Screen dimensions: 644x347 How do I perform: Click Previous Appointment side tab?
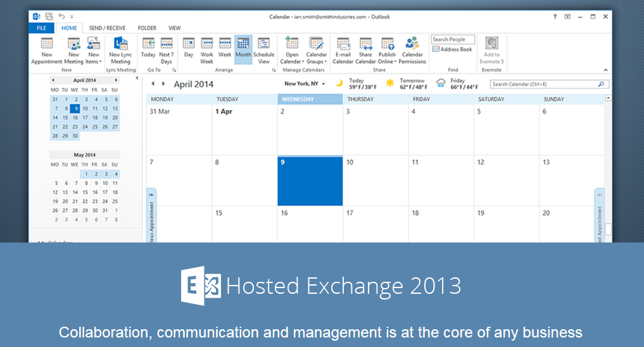pos(151,215)
